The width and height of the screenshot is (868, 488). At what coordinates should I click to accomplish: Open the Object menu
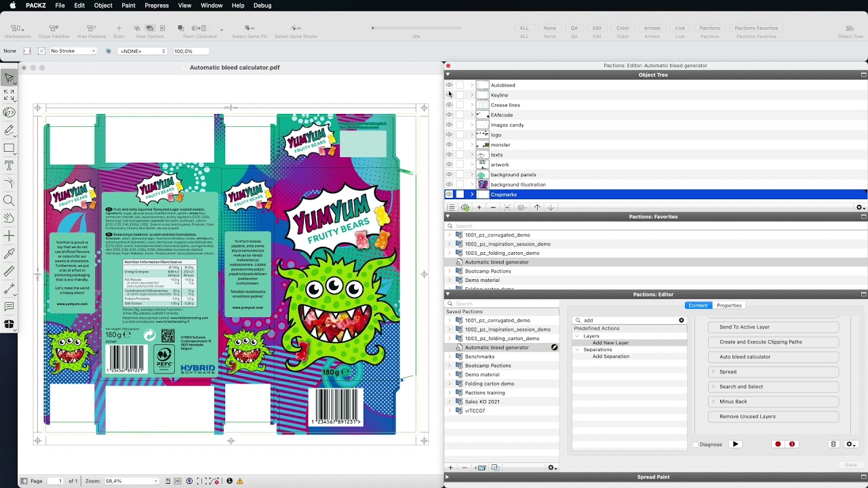click(103, 5)
